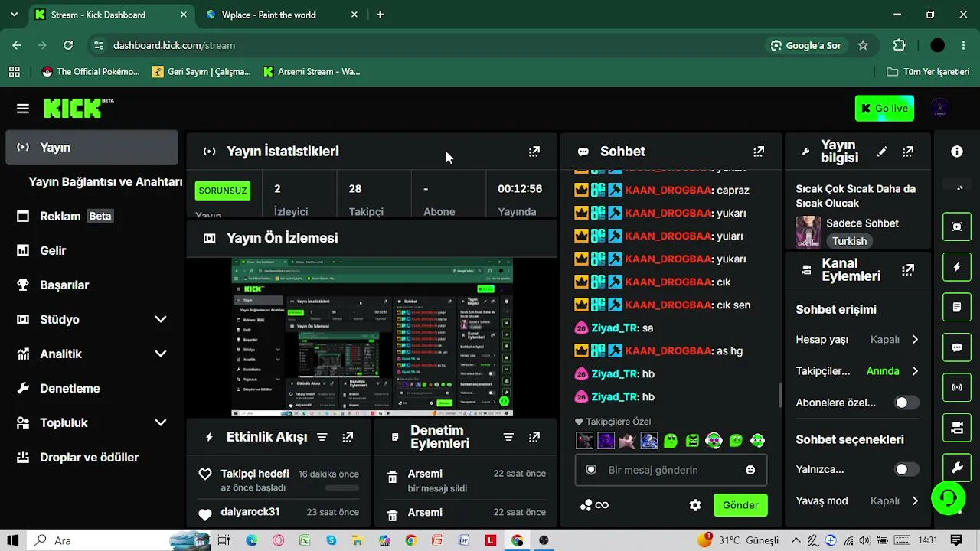The image size is (980, 551).
Task: Show hidden system tray icons
Action: pos(796,540)
